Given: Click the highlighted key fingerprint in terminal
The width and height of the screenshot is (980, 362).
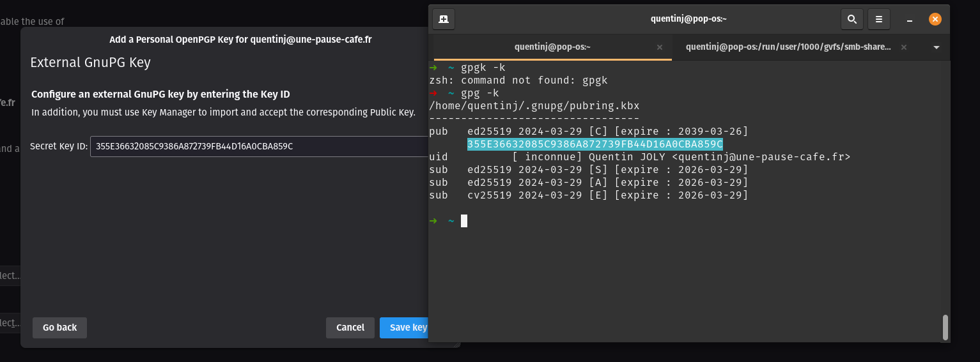Looking at the screenshot, I should pyautogui.click(x=595, y=144).
